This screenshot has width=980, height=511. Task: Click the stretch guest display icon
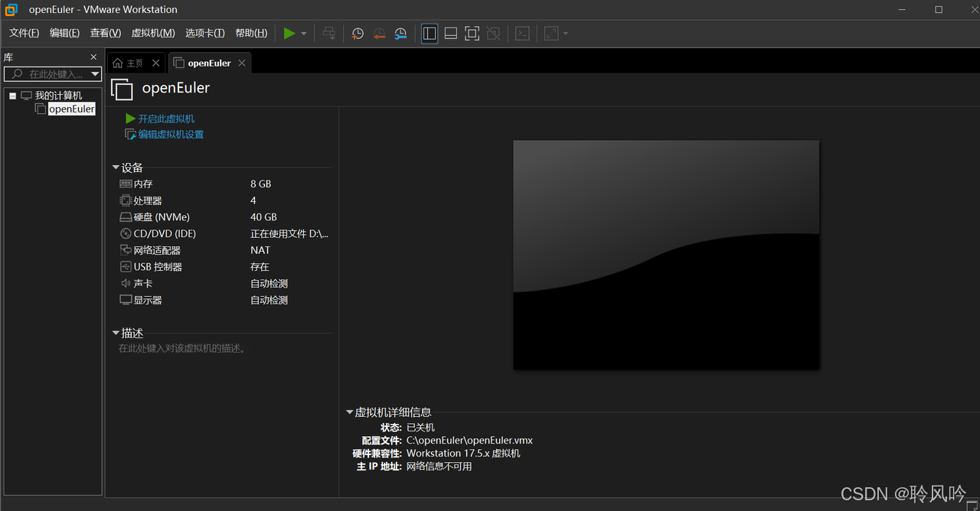[551, 33]
